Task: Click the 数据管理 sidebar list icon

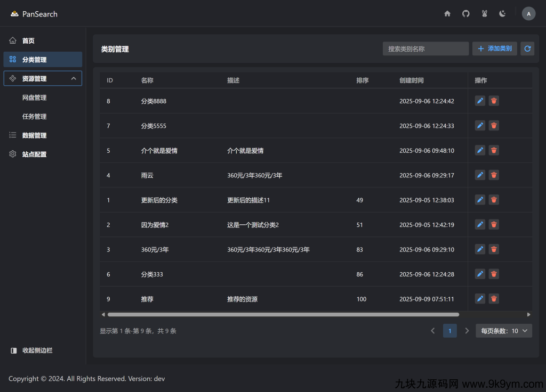Action: [x=12, y=135]
